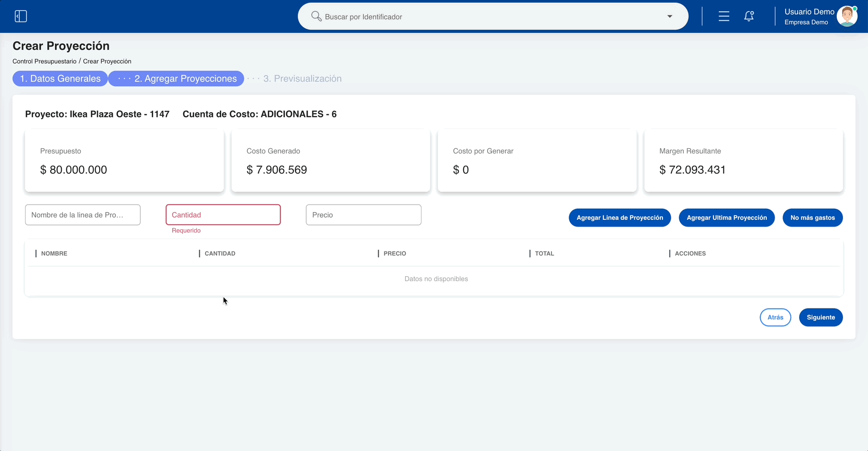The image size is (868, 451).
Task: Click the No más gastos button
Action: pos(813,218)
